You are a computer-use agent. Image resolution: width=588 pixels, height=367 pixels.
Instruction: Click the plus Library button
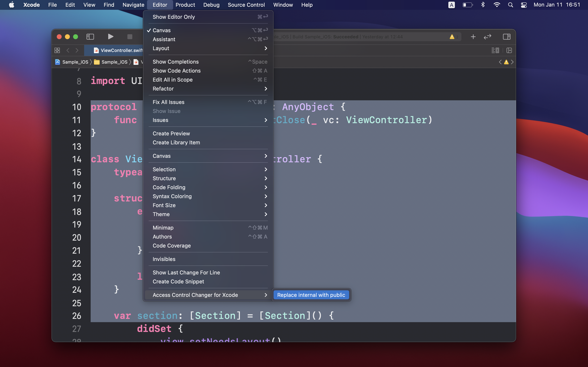coord(473,37)
